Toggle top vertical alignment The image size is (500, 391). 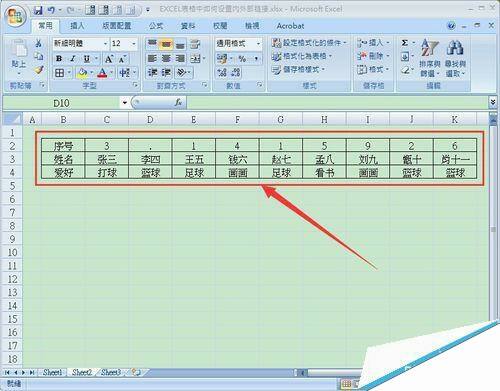tap(152, 44)
